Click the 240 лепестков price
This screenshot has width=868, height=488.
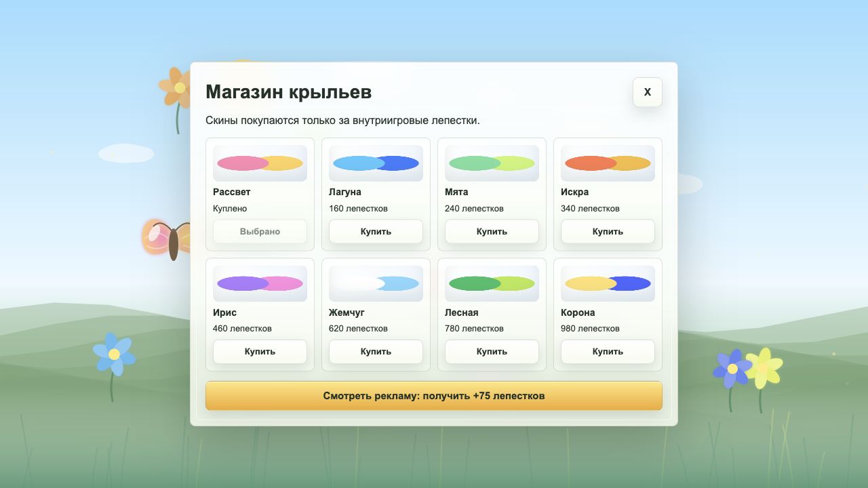[474, 208]
